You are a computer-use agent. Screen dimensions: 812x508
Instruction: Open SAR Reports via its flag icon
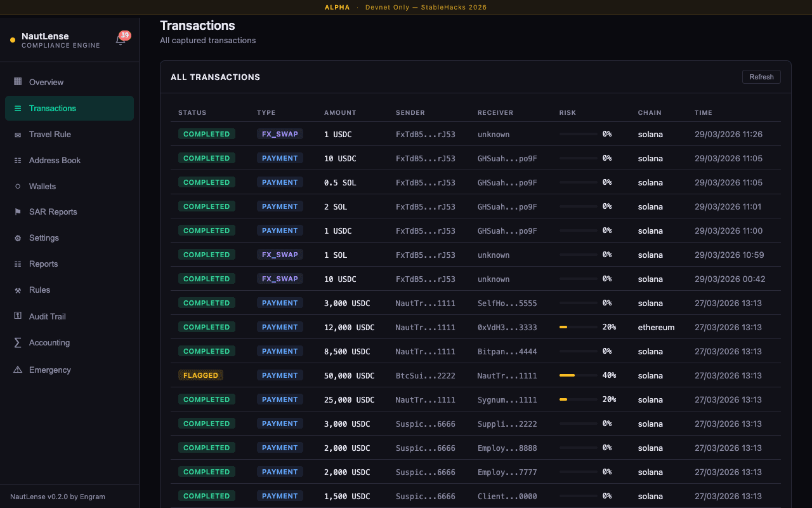[x=18, y=211]
